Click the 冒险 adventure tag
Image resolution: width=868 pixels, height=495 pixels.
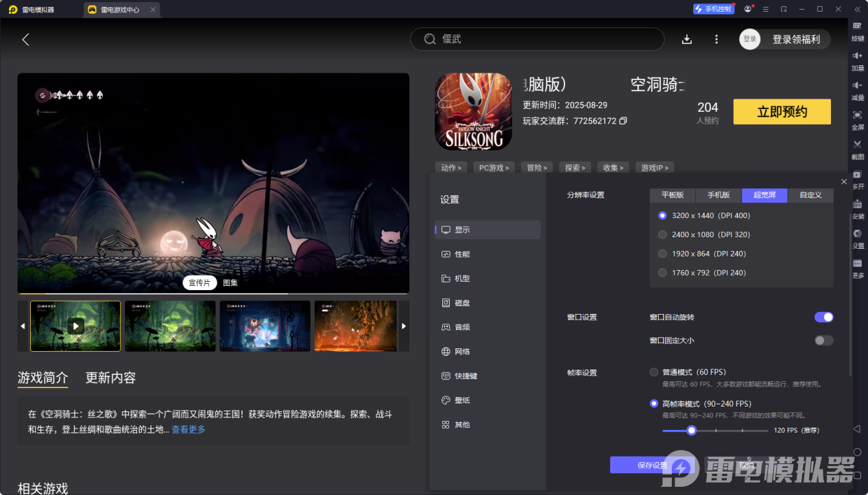(537, 167)
